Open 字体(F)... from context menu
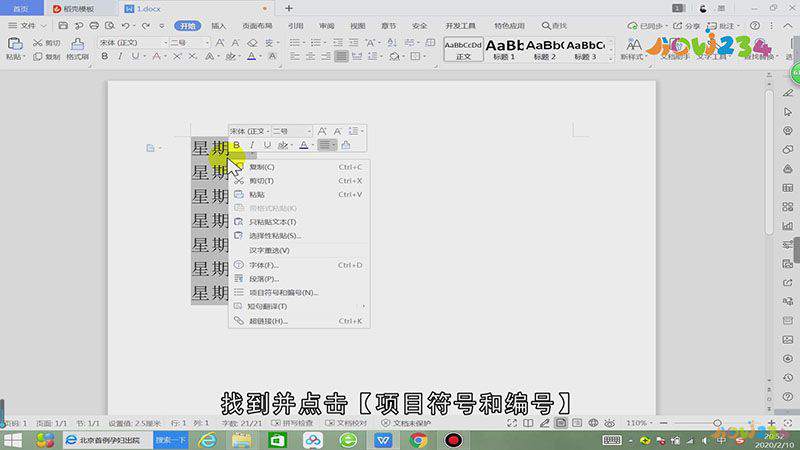The image size is (800, 450). pyautogui.click(x=299, y=265)
